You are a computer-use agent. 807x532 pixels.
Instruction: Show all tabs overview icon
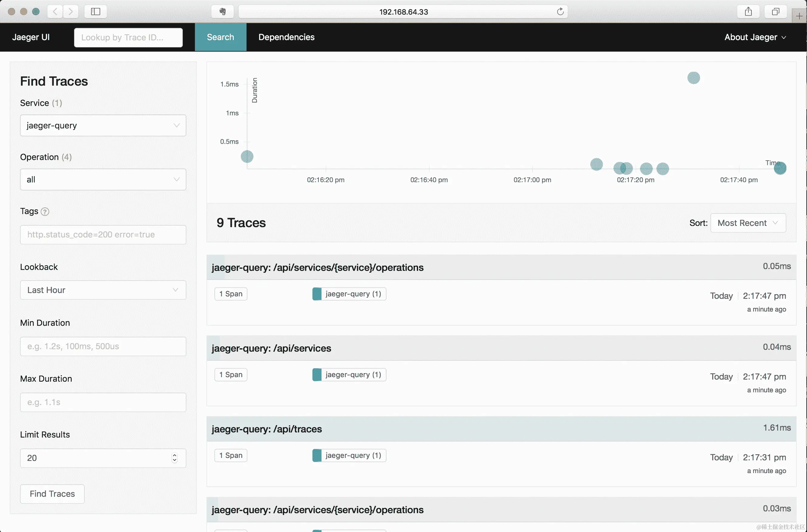pyautogui.click(x=775, y=12)
